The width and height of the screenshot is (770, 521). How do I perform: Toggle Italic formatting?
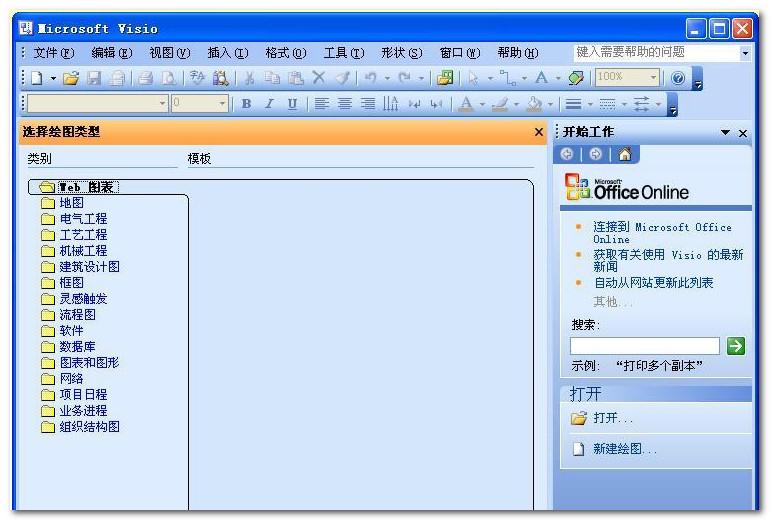pos(270,104)
